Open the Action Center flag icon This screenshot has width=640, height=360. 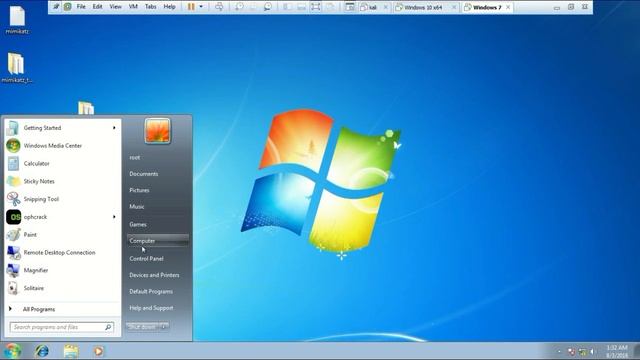click(x=571, y=351)
